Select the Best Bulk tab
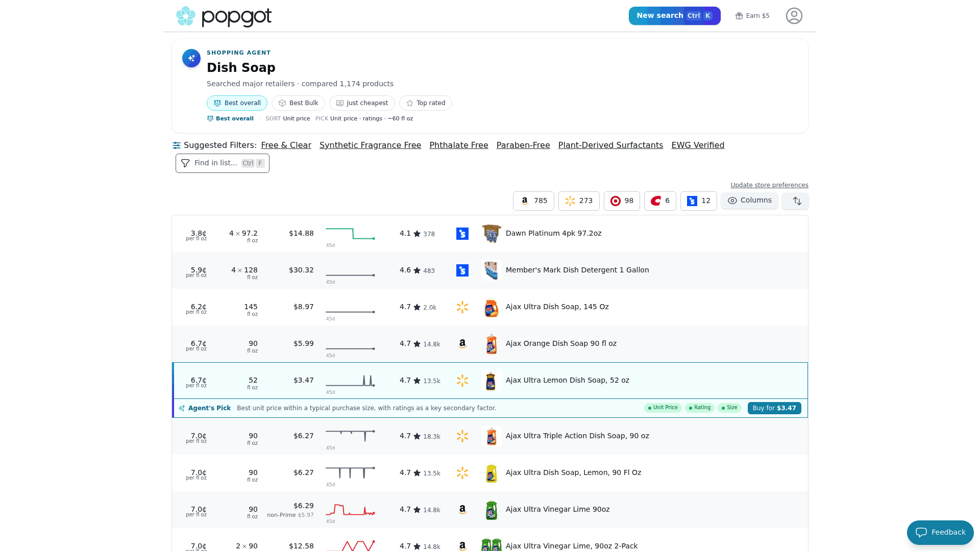This screenshot has width=980, height=551. [298, 103]
